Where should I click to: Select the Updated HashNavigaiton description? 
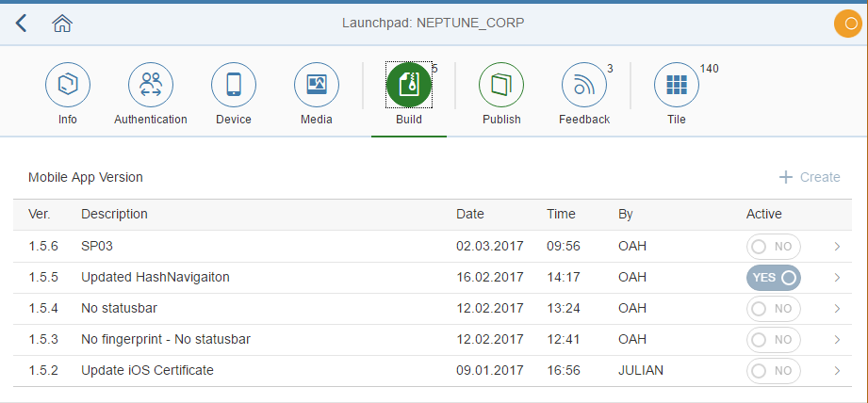click(x=155, y=278)
